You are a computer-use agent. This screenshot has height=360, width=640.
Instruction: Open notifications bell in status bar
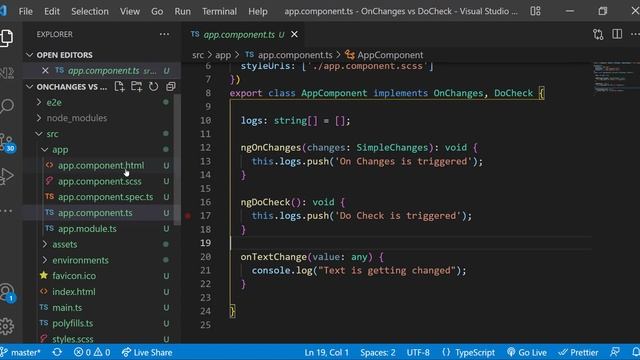click(635, 352)
